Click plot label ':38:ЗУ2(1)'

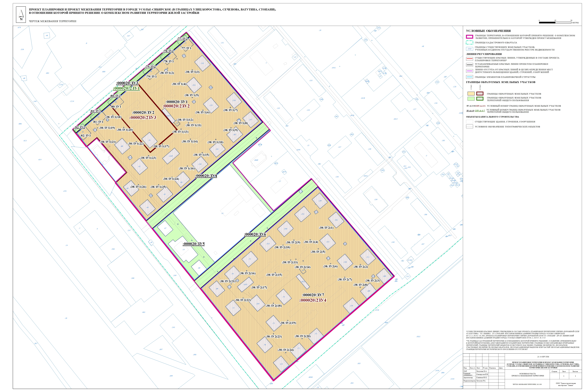click(326, 228)
